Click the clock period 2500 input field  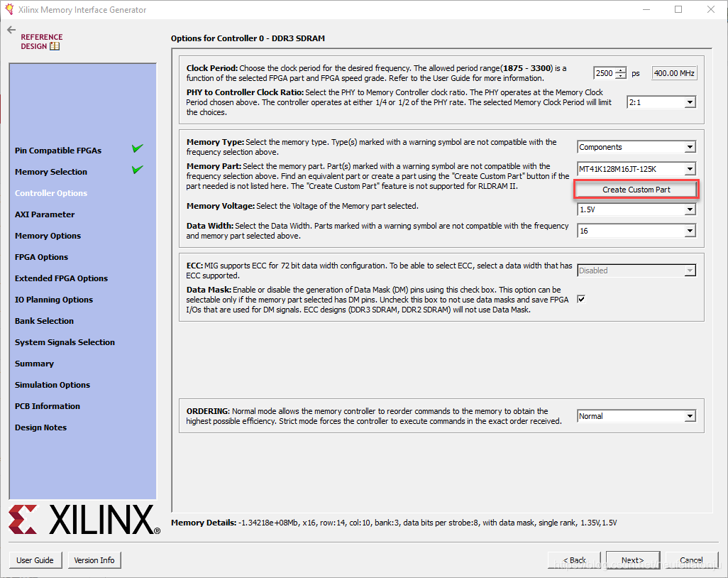[605, 73]
